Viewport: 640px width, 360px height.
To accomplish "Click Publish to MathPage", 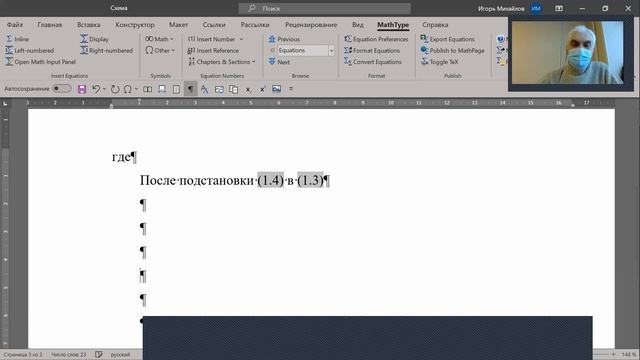I will 452,51.
